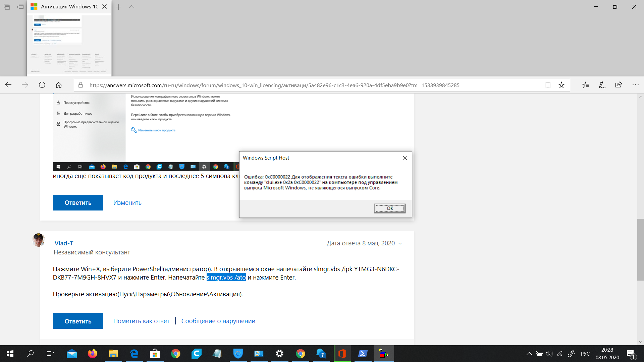Add page to favorites star
Image resolution: width=644 pixels, height=362 pixels.
561,85
